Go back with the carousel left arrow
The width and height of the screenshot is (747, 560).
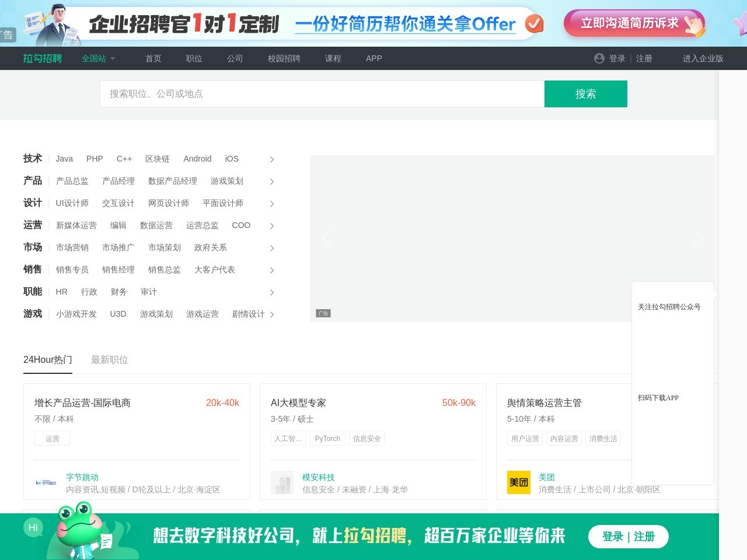point(327,238)
